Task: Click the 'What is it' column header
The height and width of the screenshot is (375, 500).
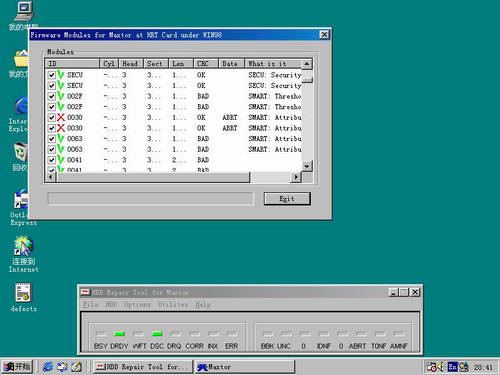Action: 273,64
